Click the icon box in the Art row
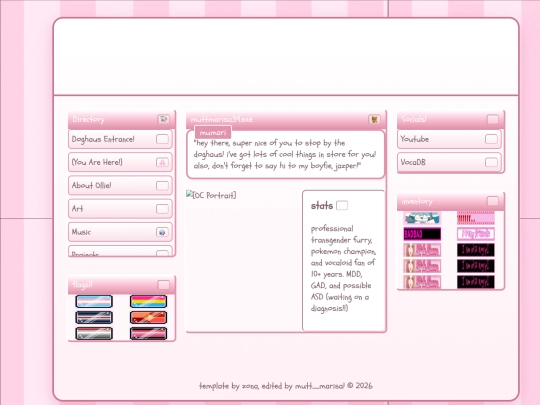This screenshot has width=540, height=405. coord(162,209)
